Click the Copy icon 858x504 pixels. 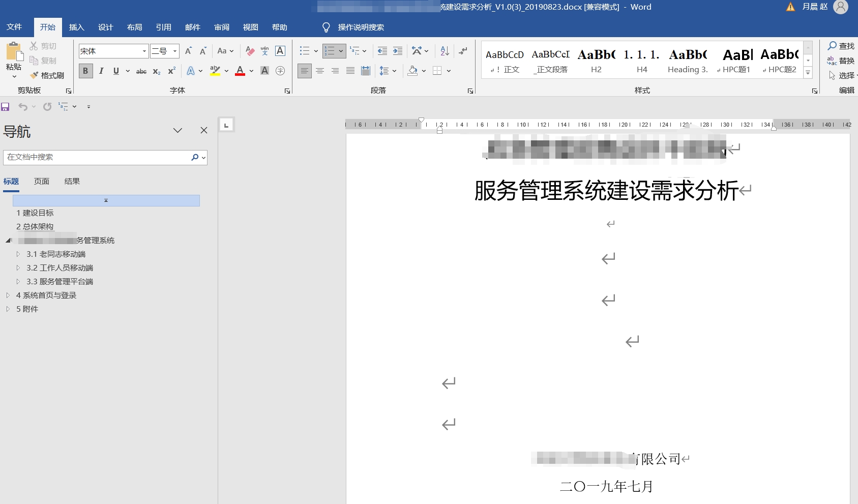coord(34,61)
